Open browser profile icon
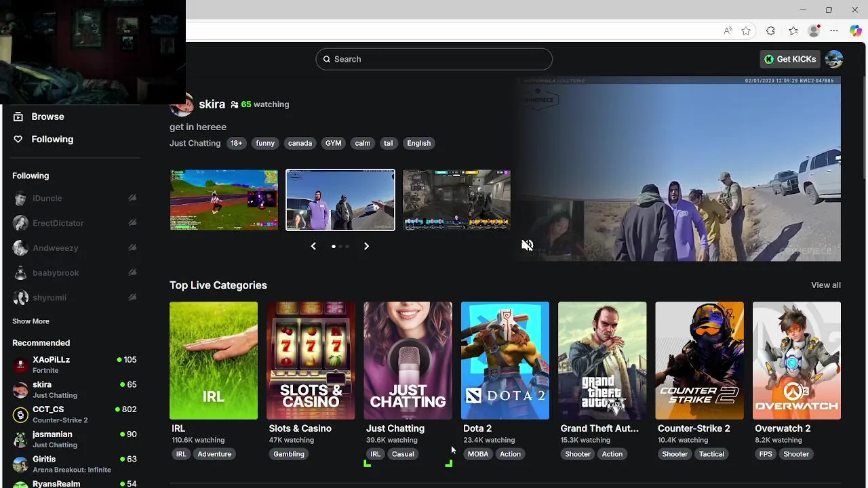 (814, 30)
